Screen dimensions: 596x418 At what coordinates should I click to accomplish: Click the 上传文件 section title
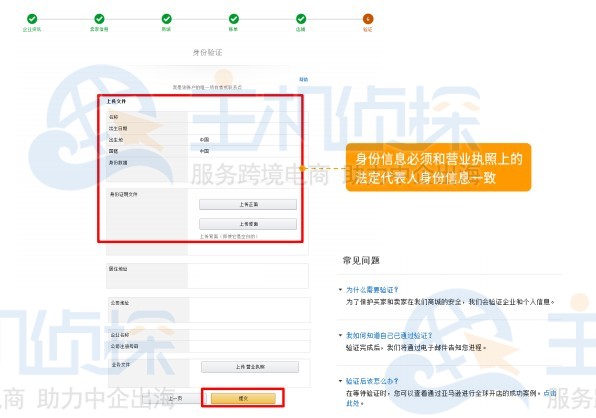[116, 101]
